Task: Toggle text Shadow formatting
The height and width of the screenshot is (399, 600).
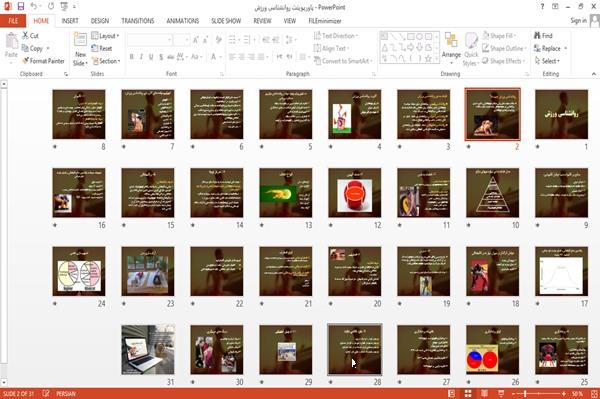Action: tap(161, 57)
